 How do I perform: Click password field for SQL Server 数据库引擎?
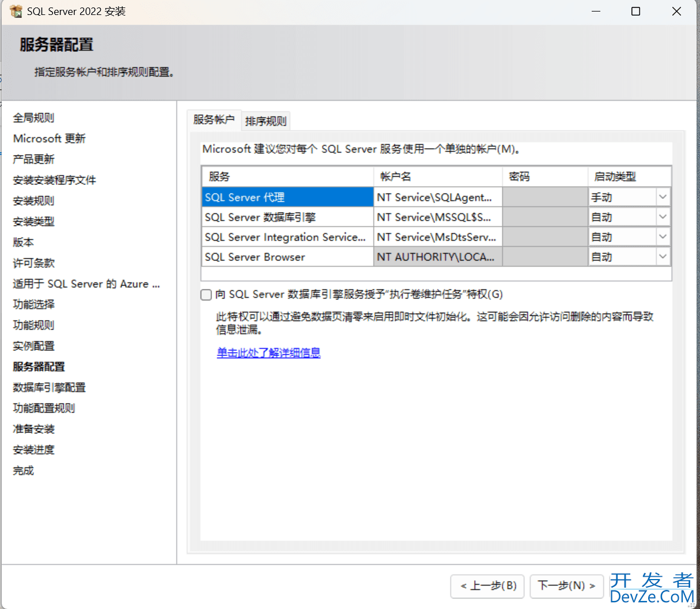click(545, 217)
